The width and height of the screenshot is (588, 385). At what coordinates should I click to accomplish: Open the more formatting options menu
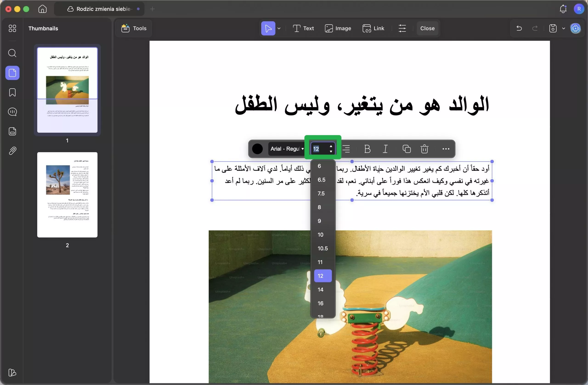click(x=445, y=149)
